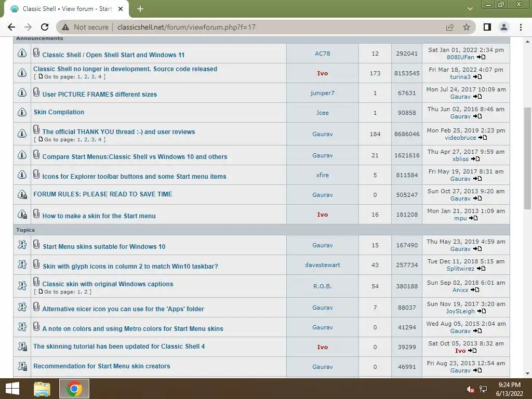Click attachment icon on How to make a skin topic

click(36, 214)
